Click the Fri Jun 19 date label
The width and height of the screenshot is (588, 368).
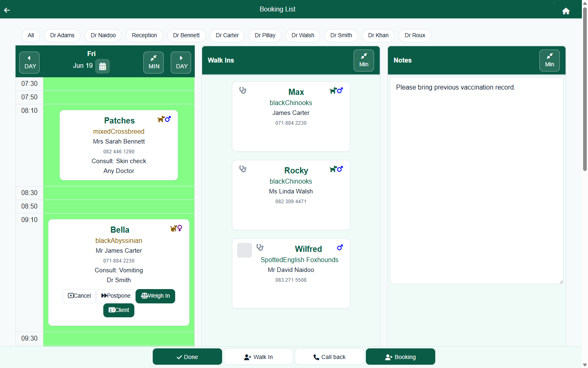click(x=83, y=60)
